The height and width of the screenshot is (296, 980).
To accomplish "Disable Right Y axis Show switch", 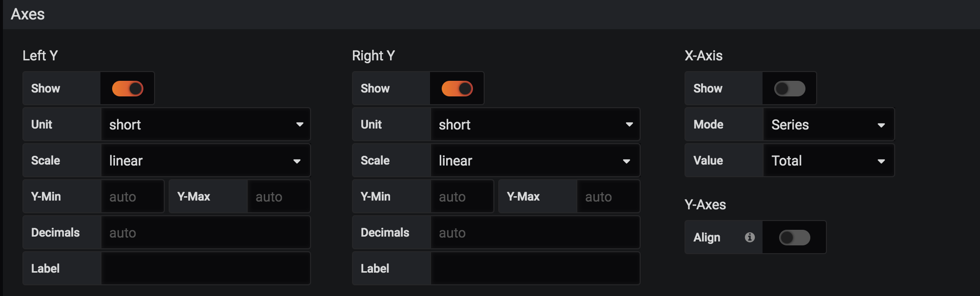I will pyautogui.click(x=457, y=89).
